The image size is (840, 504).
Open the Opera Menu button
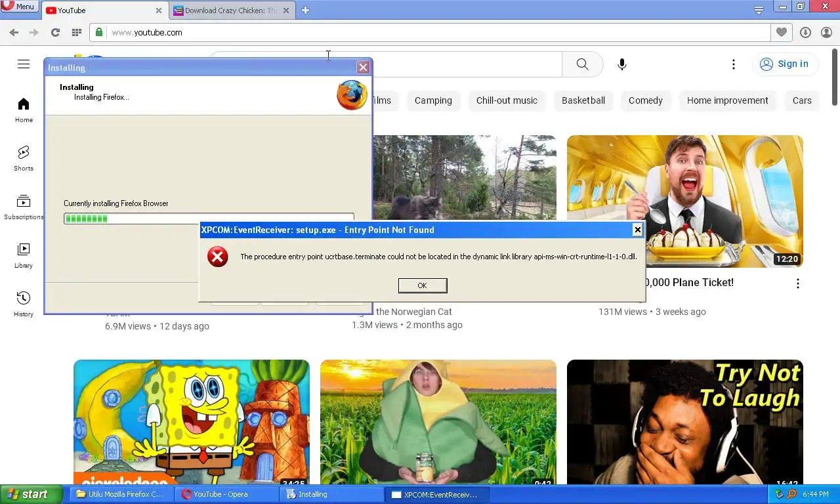click(x=18, y=6)
